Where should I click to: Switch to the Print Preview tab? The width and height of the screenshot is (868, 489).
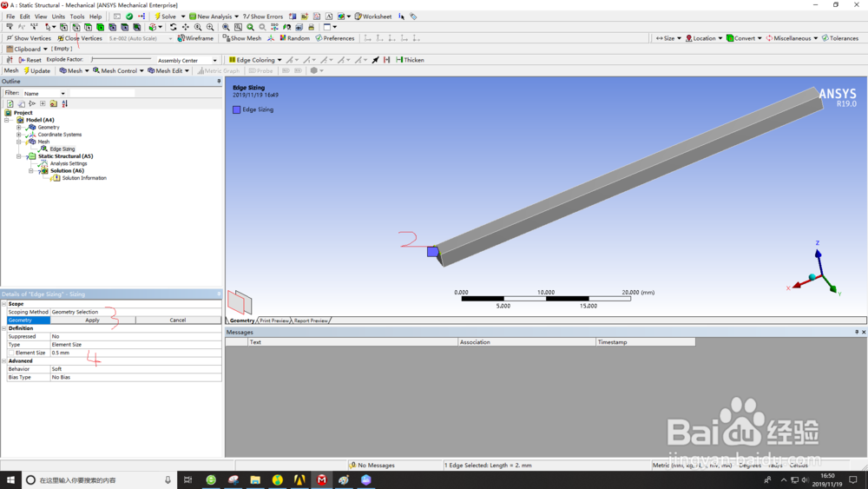pyautogui.click(x=274, y=320)
